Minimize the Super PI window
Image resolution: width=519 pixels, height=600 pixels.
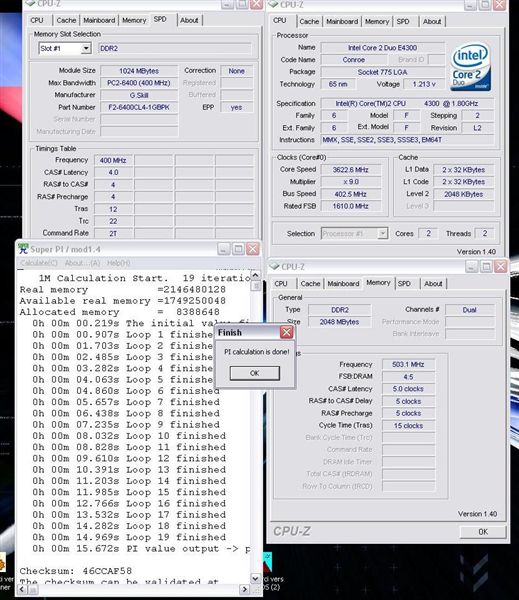[x=224, y=249]
